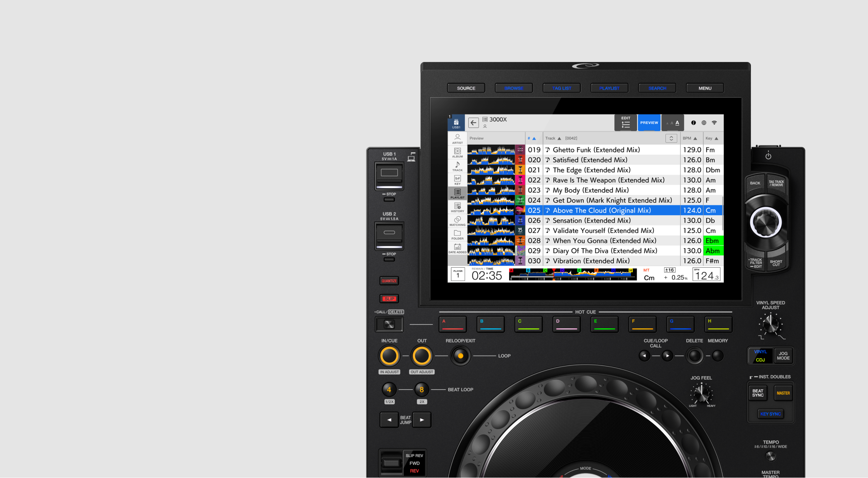The image size is (868, 478).
Task: Browse by Key category
Action: coord(458,180)
